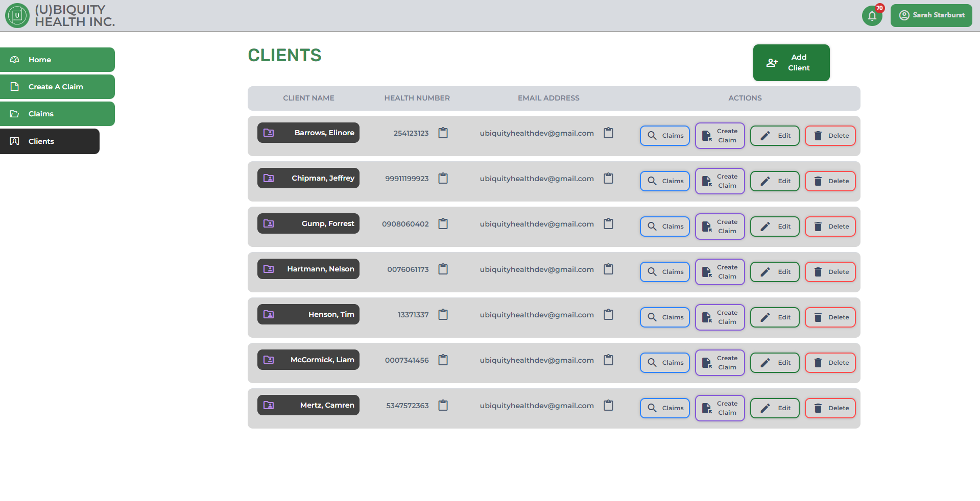The width and height of the screenshot is (980, 501).
Task: Open Sarah Starburst user account menu
Action: click(931, 15)
